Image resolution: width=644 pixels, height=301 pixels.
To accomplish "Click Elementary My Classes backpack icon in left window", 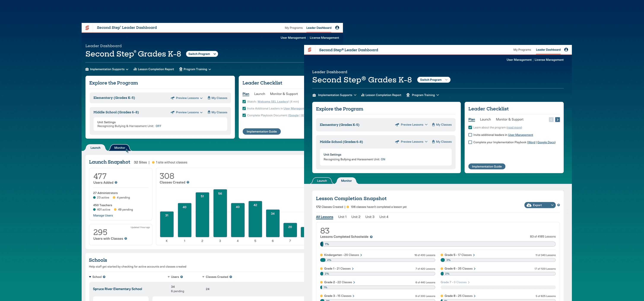I will (x=209, y=98).
